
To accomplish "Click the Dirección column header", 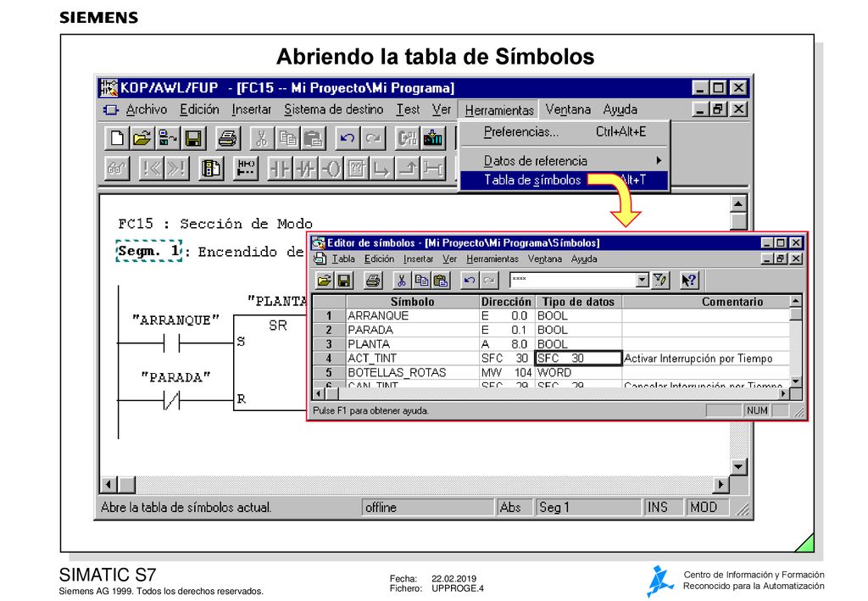I will [x=506, y=302].
